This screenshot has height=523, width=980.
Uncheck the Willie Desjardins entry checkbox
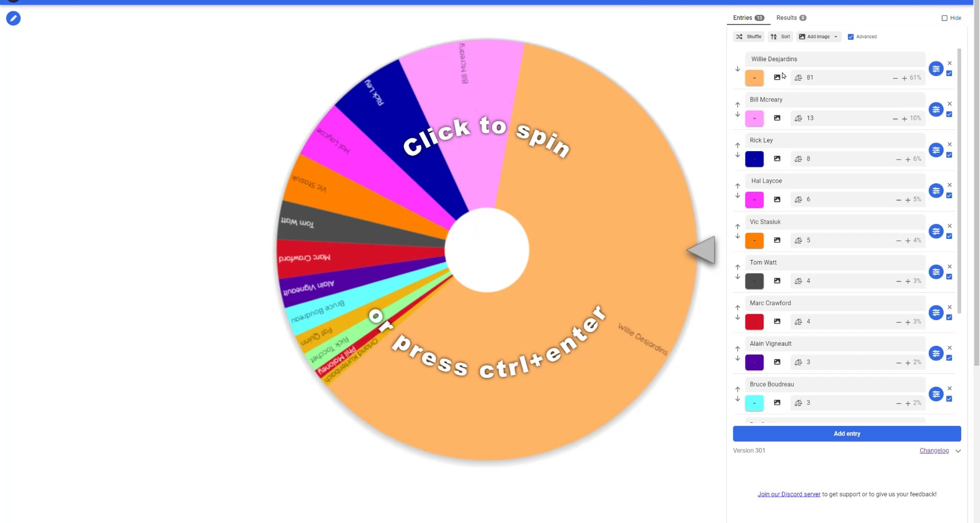click(x=949, y=74)
